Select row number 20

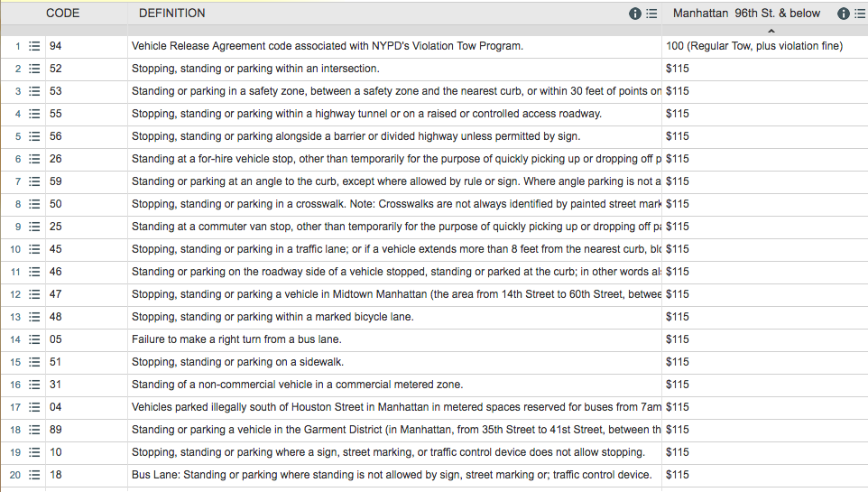(15, 475)
